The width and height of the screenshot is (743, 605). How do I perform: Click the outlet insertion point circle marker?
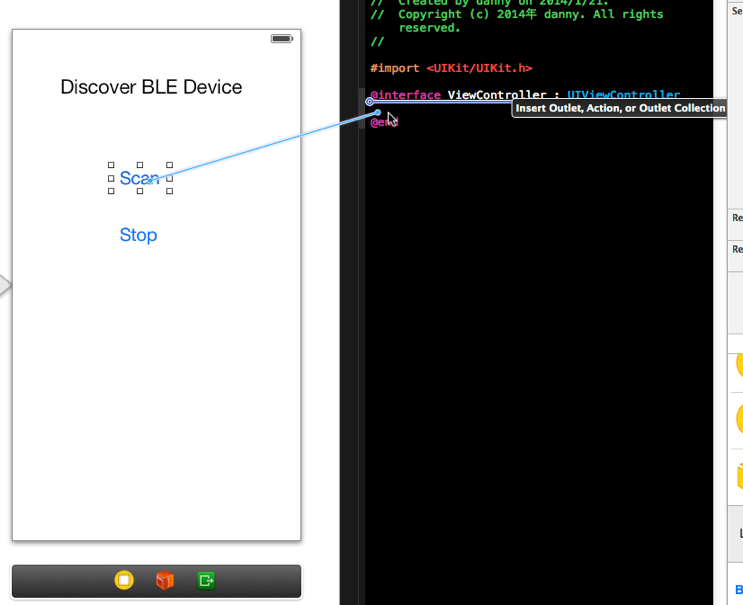[370, 101]
